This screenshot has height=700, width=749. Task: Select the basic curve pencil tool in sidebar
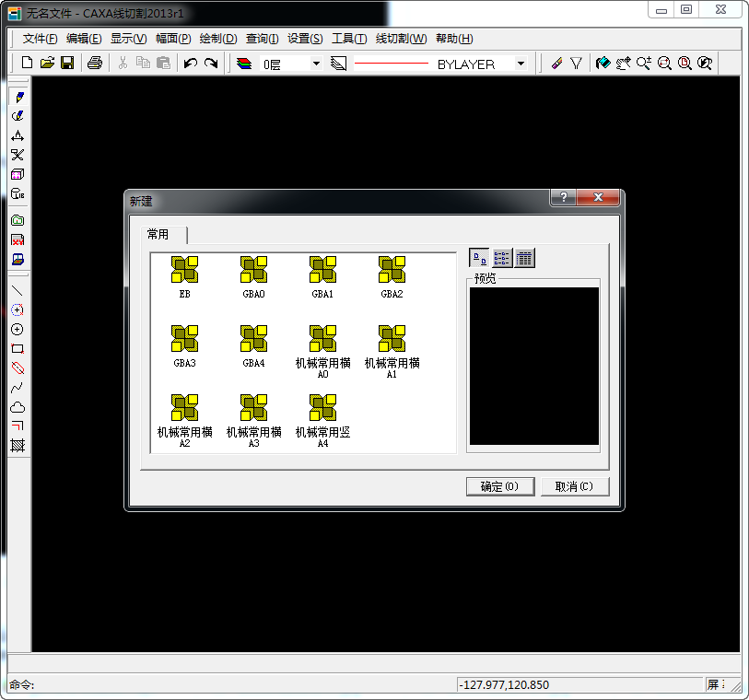tap(18, 97)
